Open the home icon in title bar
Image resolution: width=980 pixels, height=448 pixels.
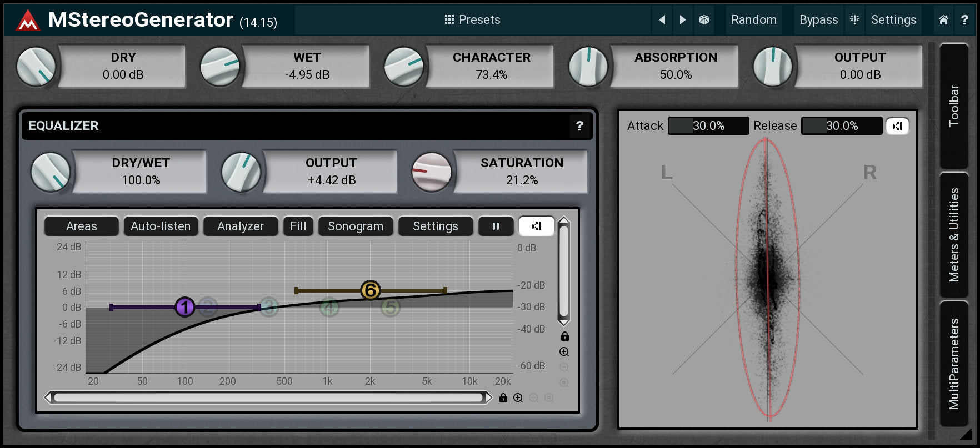click(943, 20)
